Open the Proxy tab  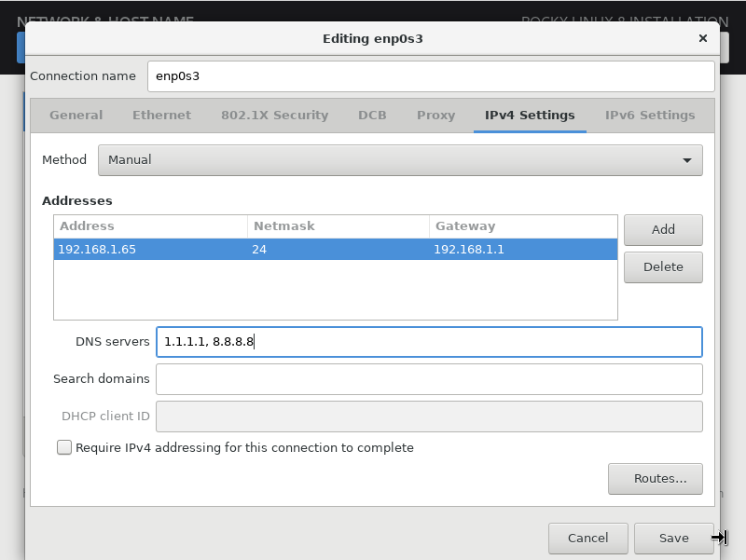(435, 116)
